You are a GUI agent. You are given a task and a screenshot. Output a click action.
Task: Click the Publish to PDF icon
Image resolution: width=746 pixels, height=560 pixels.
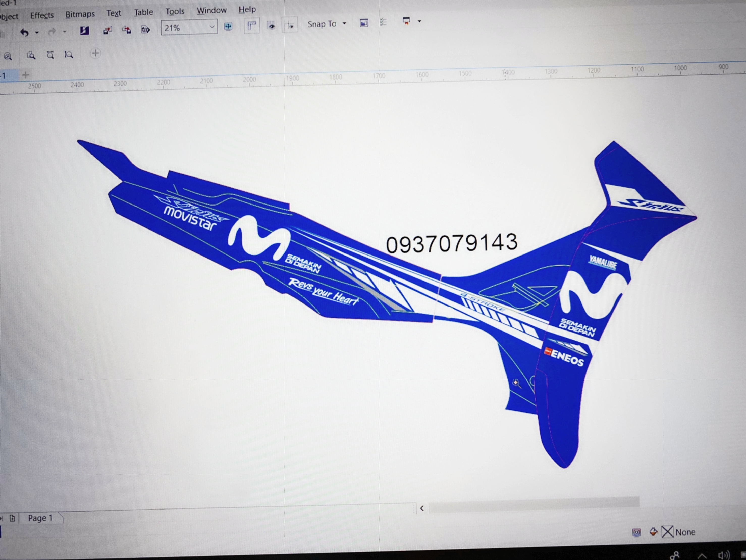(x=145, y=30)
